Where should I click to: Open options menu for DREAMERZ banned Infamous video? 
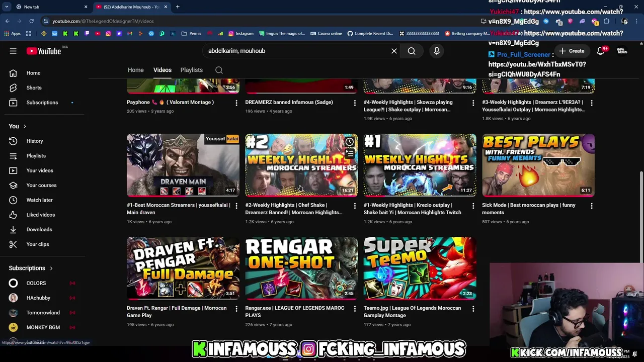point(355,103)
